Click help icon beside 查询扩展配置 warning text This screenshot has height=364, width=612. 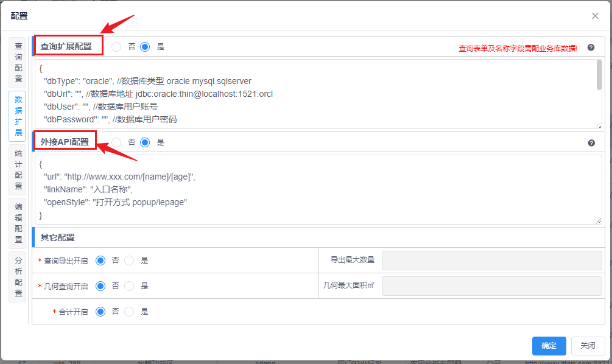click(591, 47)
